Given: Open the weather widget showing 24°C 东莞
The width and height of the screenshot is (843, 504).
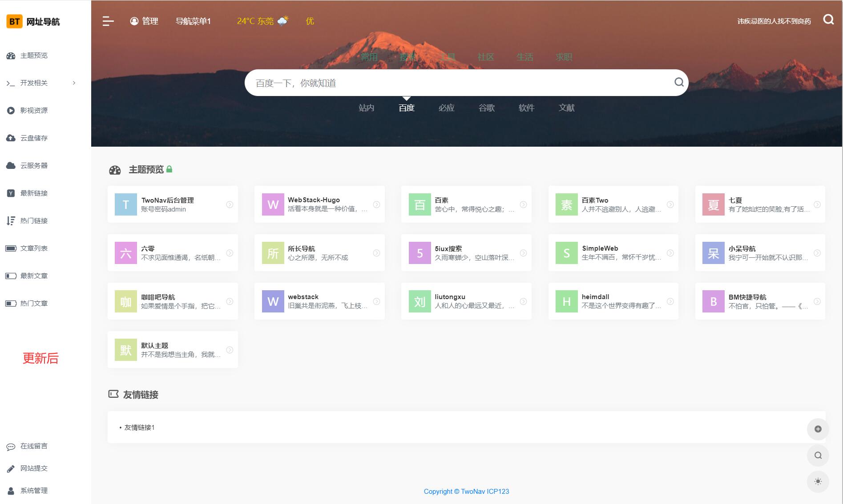Looking at the screenshot, I should click(262, 21).
